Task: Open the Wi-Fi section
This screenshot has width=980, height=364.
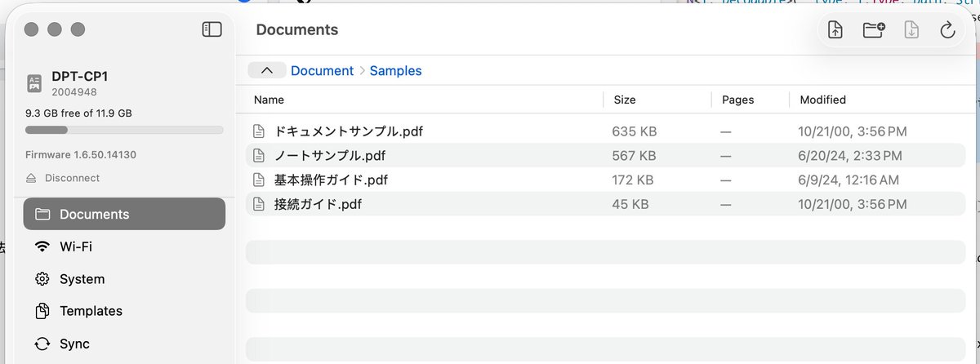Action: click(124, 246)
